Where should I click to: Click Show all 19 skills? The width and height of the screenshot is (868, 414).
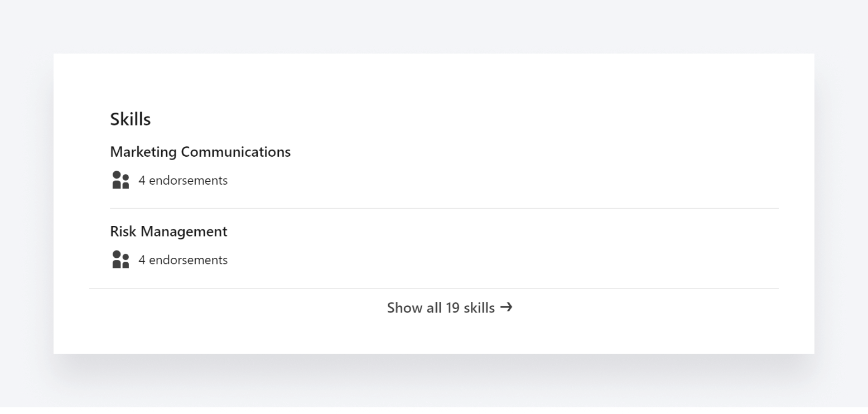[441, 308]
